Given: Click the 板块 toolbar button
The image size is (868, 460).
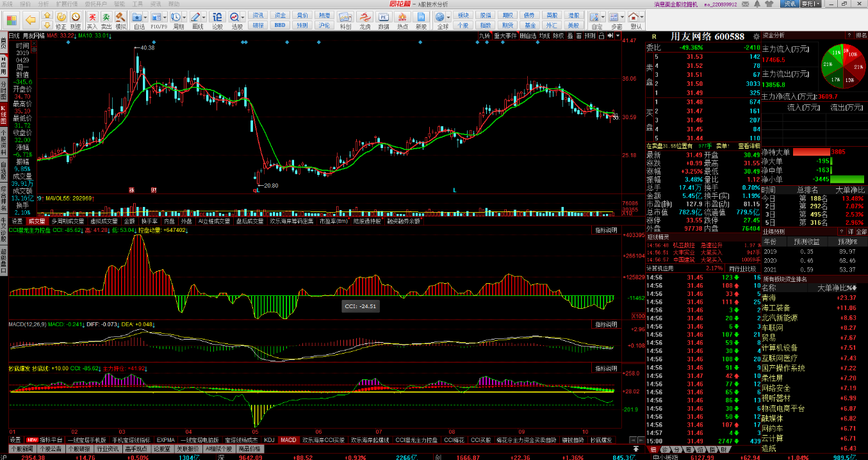Looking at the screenshot, I should pos(463,15).
